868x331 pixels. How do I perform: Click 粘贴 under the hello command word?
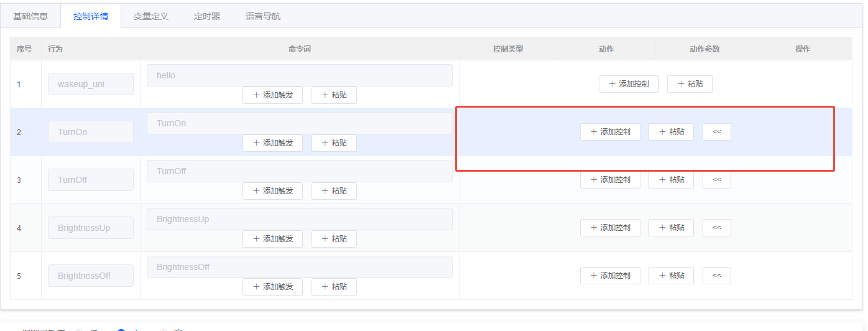(334, 95)
